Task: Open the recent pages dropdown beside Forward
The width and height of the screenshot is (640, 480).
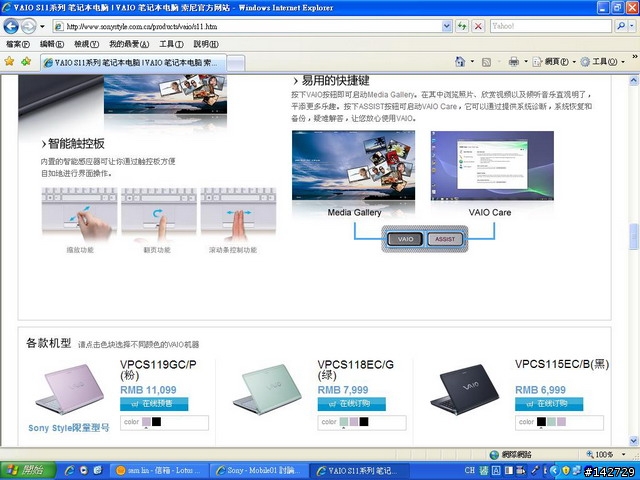Action: point(42,27)
